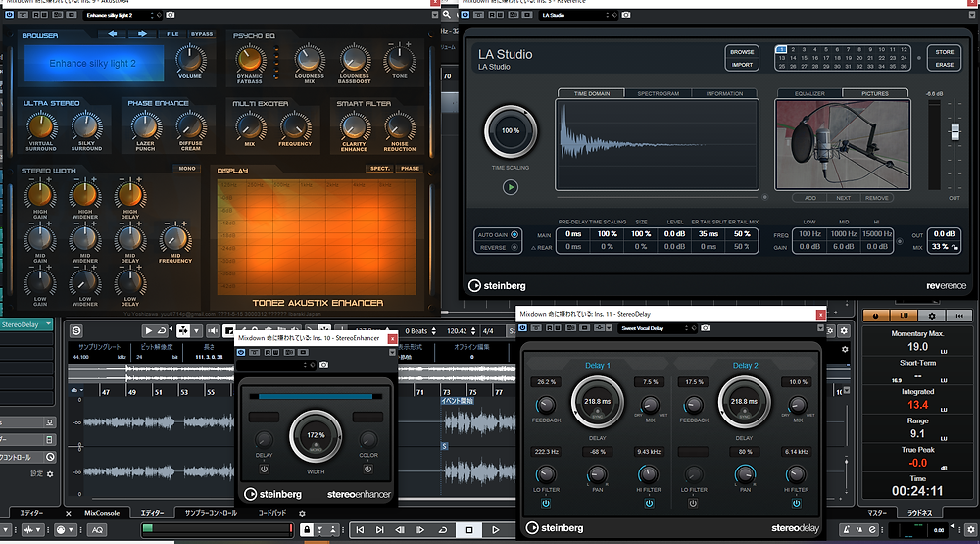980x544 pixels.
Task: Select program slot 2 in REVerence matrix
Action: (x=793, y=49)
